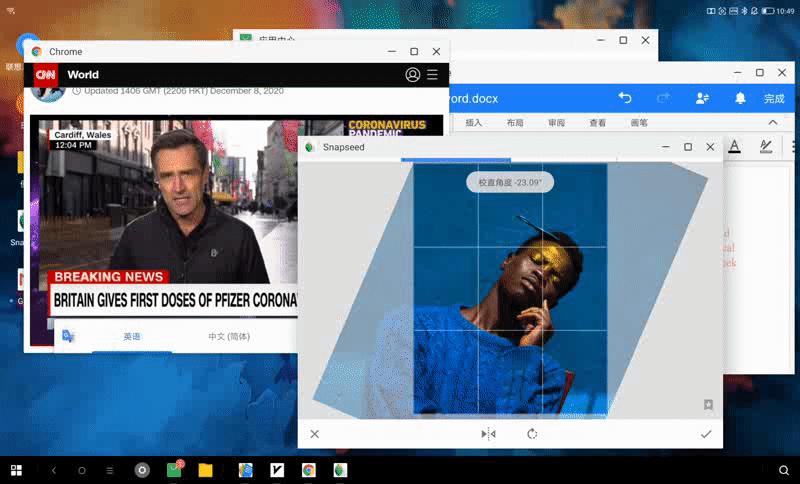Click undo arrow in Word header
This screenshot has width=800, height=484.
pos(625,98)
